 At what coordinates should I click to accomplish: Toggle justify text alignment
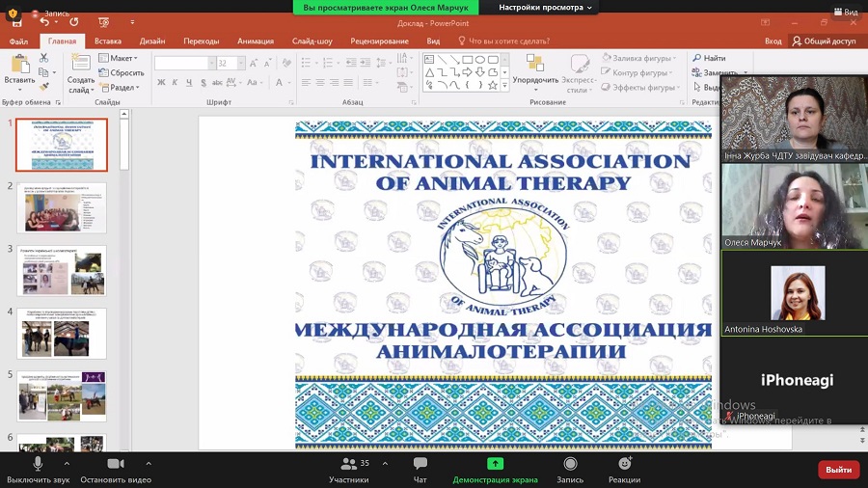tap(347, 82)
